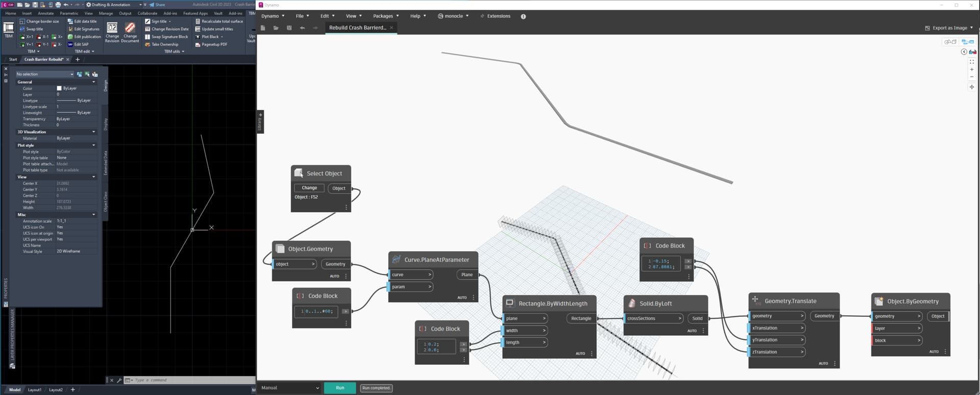Screen dimensions: 980x395
Task: Click the Extensions button in Dynamo
Action: point(495,16)
